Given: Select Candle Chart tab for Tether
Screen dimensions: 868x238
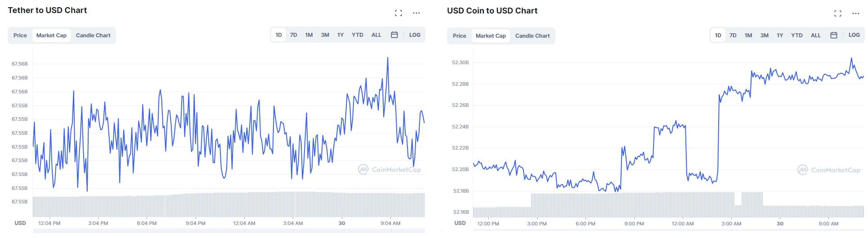Looking at the screenshot, I should [93, 35].
